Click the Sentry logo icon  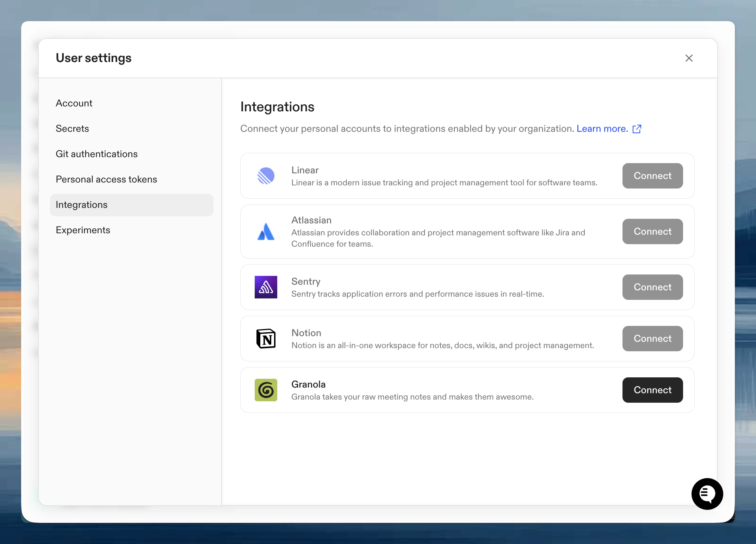coord(266,287)
